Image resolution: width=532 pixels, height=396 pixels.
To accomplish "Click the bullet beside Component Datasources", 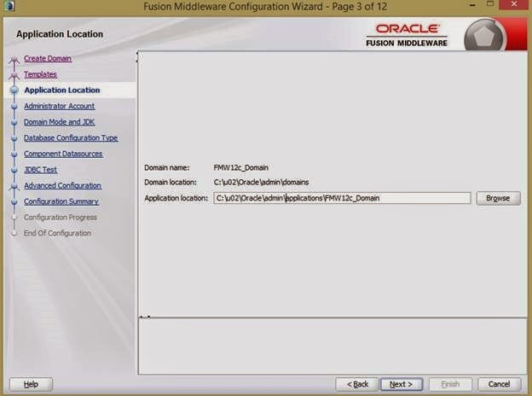I will (14, 154).
